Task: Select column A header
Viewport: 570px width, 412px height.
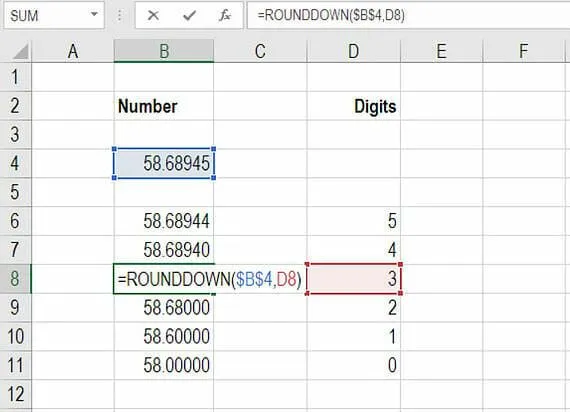Action: pos(73,51)
